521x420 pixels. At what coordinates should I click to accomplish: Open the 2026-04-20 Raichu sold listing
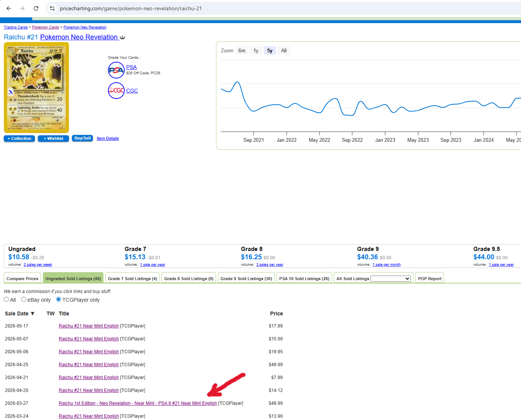(89, 390)
